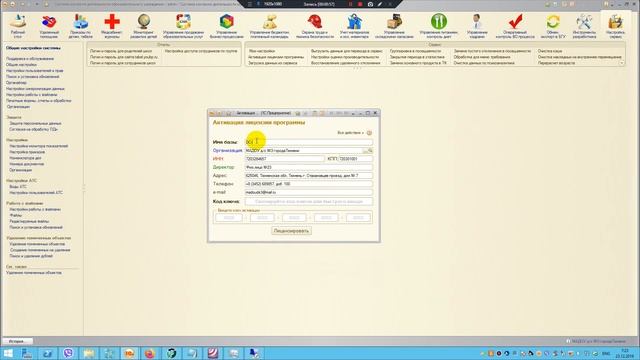Open Пересчет возраста link
640x360 pixels.
click(556, 63)
